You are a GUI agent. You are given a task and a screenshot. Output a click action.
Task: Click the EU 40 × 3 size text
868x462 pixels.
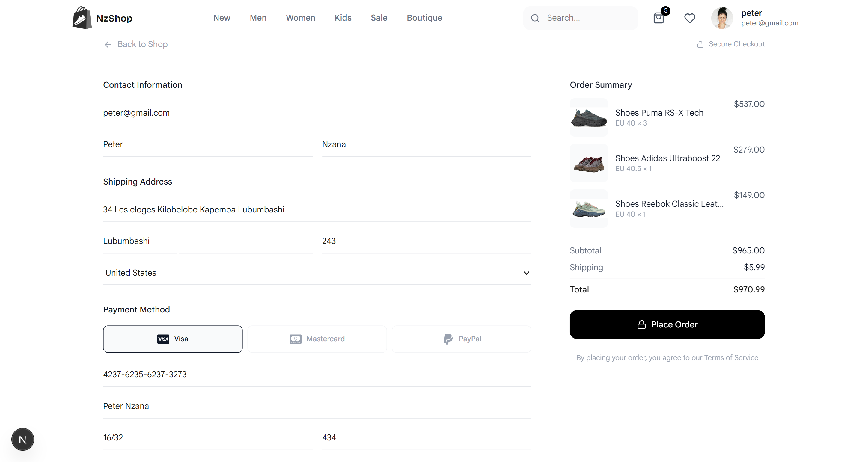[x=631, y=123]
